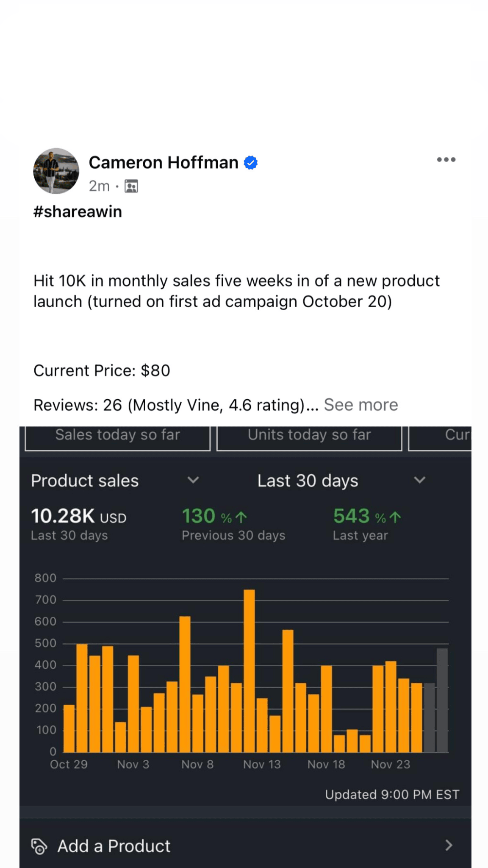Click the blue verified badge icon
Viewport: 488px width, 868px height.
click(251, 163)
